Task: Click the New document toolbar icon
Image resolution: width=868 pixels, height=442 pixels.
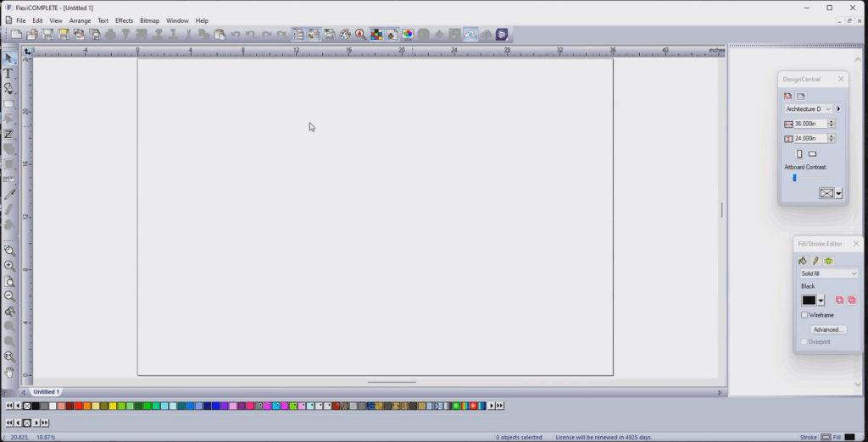Action: tap(15, 35)
